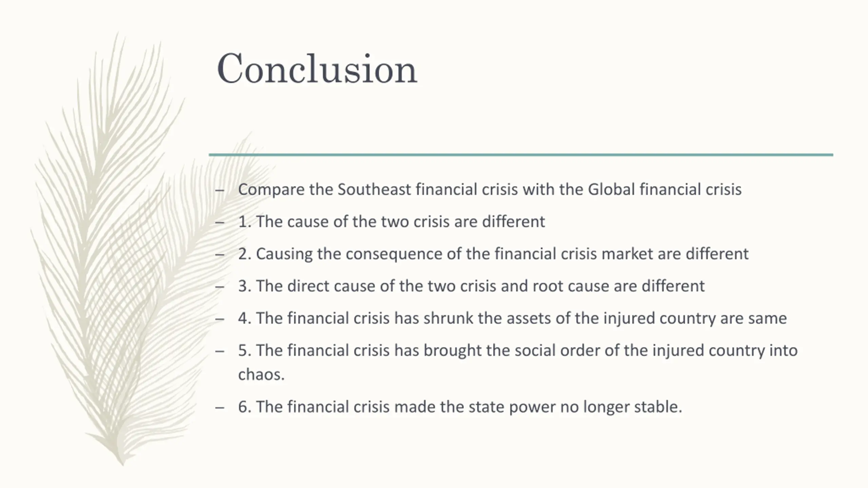This screenshot has height=488, width=868.
Task: Click the 'Compare the Southeast financial crisis' line
Action: coord(490,189)
